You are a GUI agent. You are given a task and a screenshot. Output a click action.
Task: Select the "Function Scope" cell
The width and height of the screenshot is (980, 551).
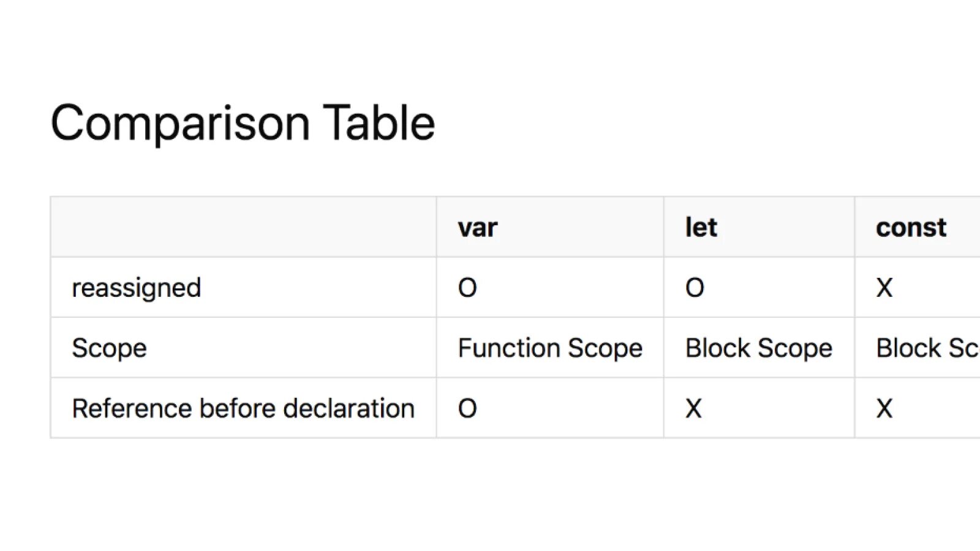550,348
